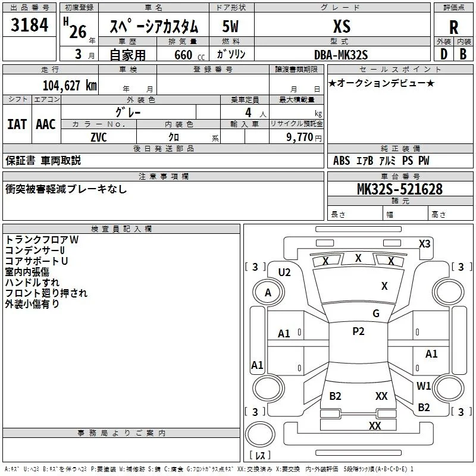Viewport: 476px width, 476px height.
Task: Click the グレー exterior color field
Action: 129,112
